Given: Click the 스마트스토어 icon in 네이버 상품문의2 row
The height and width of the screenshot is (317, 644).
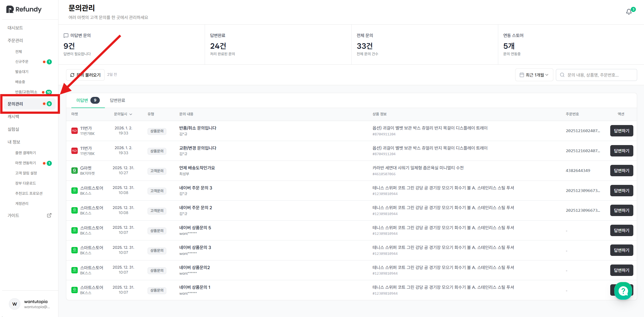Looking at the screenshot, I should click(x=74, y=270).
